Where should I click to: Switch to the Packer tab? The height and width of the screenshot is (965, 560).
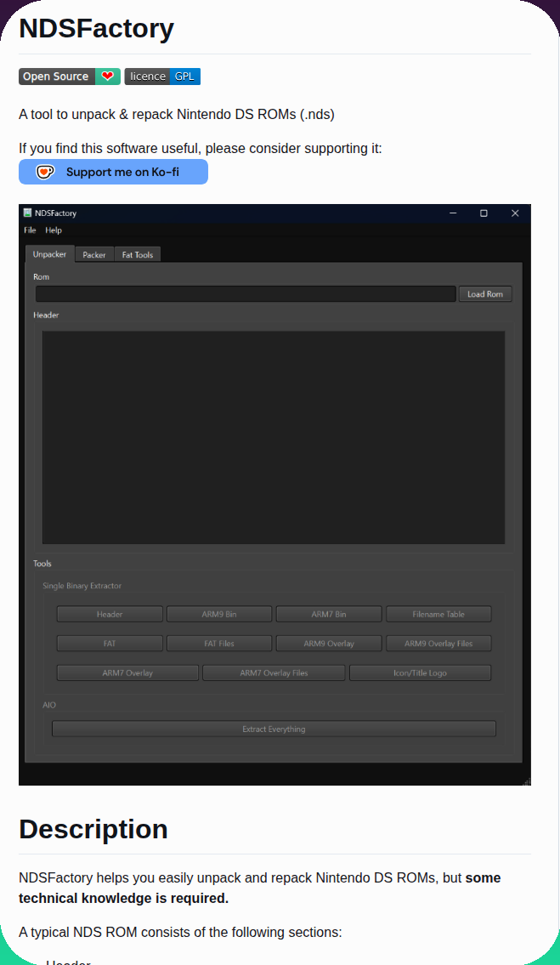[94, 255]
